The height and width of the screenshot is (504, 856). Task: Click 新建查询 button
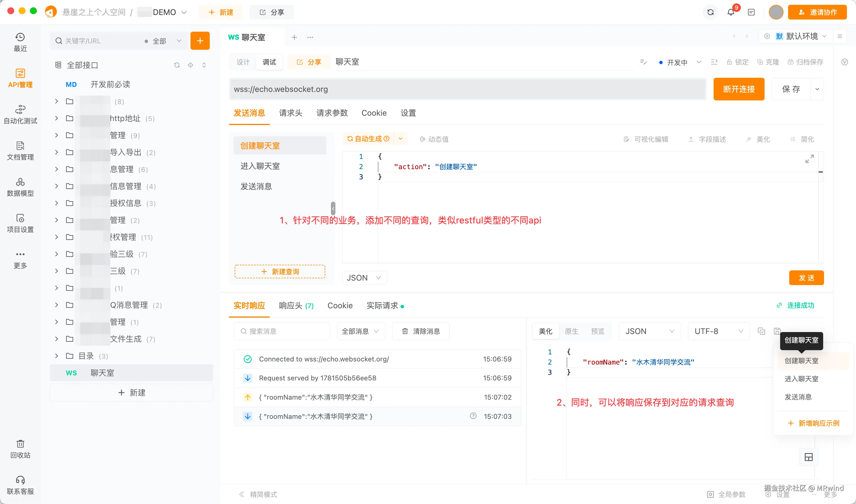pyautogui.click(x=280, y=271)
